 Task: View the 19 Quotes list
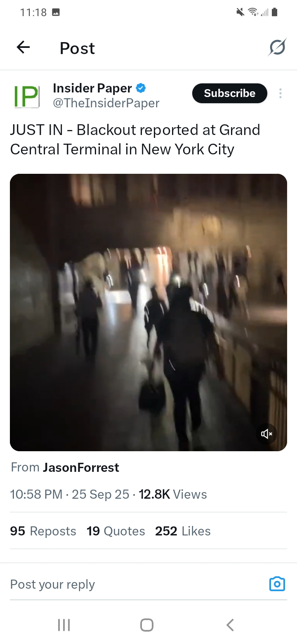point(116,531)
